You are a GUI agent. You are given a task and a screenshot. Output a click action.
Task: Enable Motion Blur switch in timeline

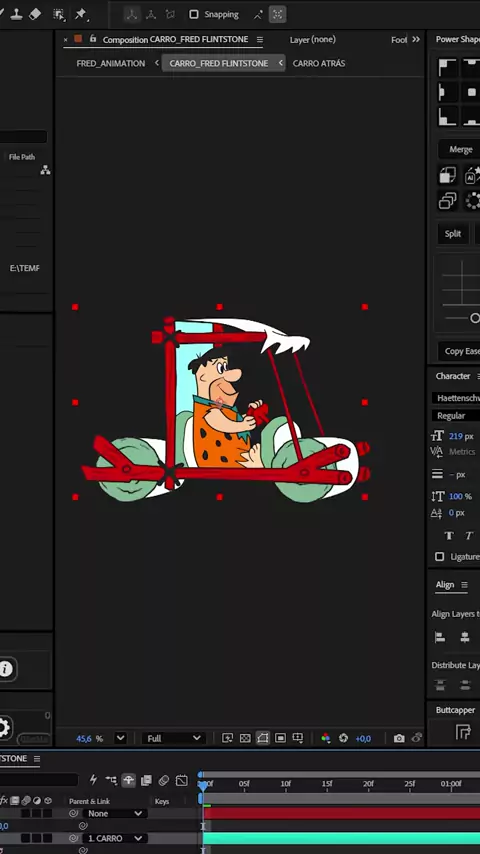tap(163, 780)
